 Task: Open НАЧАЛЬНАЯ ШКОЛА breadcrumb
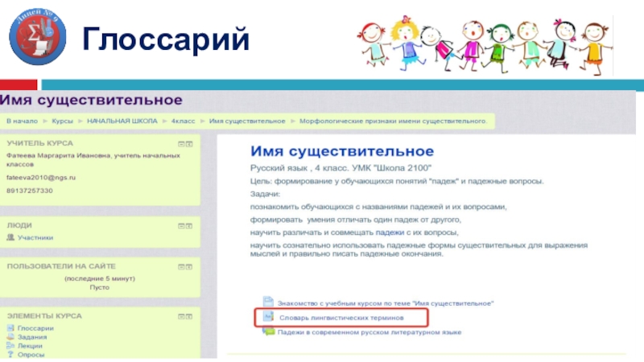[x=122, y=121]
